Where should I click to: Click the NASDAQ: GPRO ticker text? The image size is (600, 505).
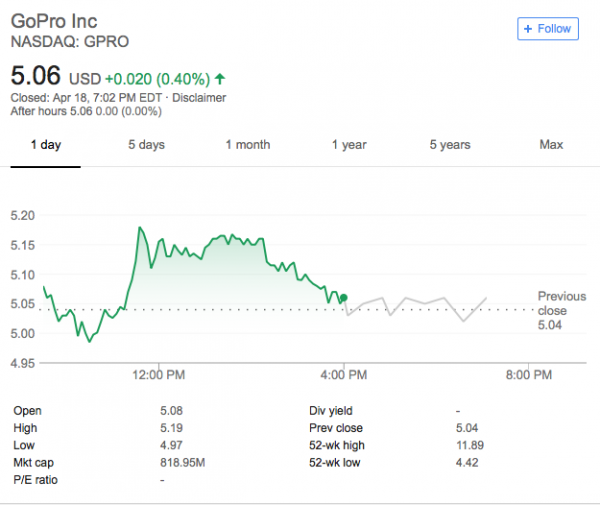(x=69, y=42)
